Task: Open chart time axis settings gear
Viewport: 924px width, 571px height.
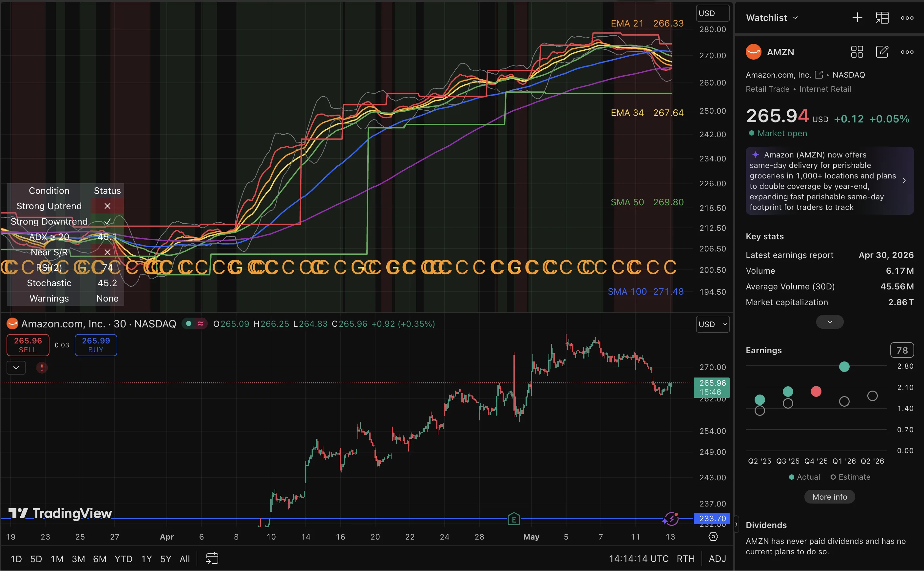Action: [x=713, y=537]
